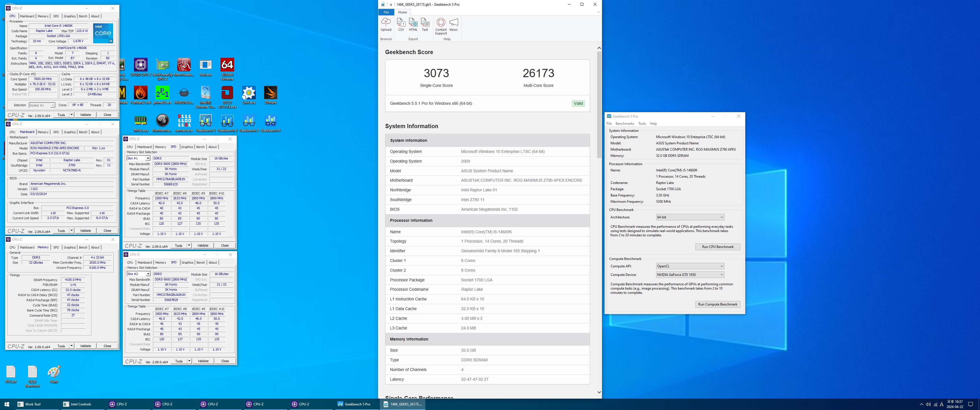Screen dimensions: 980x410
Task: Select the ramtest.exe desktop icon
Action: (x=184, y=123)
